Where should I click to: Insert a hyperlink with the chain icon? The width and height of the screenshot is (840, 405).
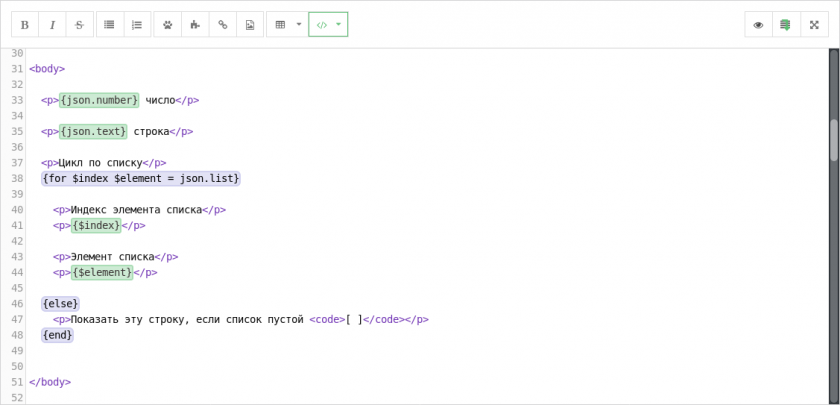point(223,25)
